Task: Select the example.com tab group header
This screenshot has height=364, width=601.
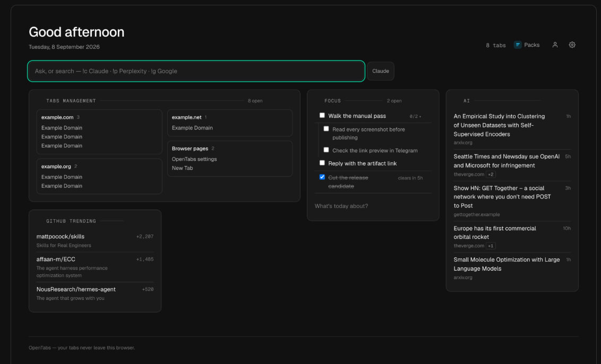Action: [x=57, y=117]
